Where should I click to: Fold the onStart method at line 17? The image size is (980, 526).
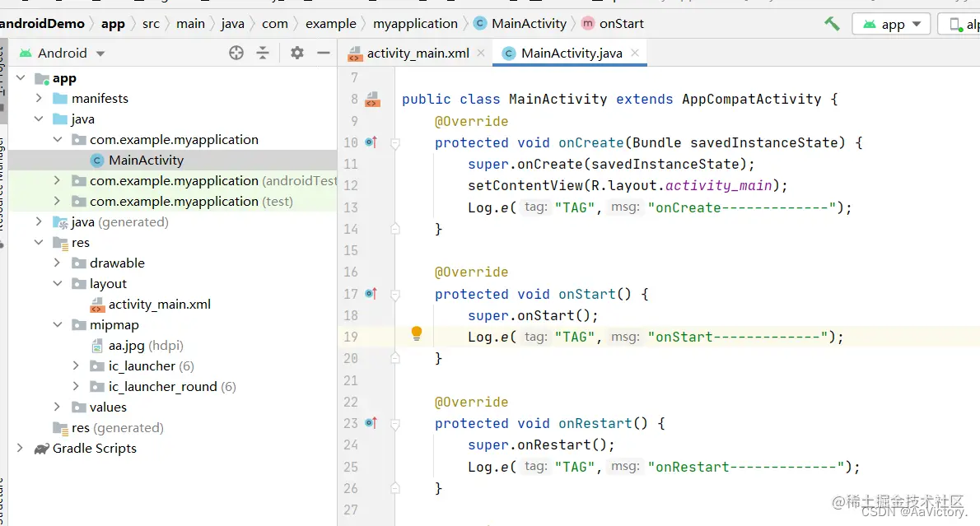[x=395, y=294]
